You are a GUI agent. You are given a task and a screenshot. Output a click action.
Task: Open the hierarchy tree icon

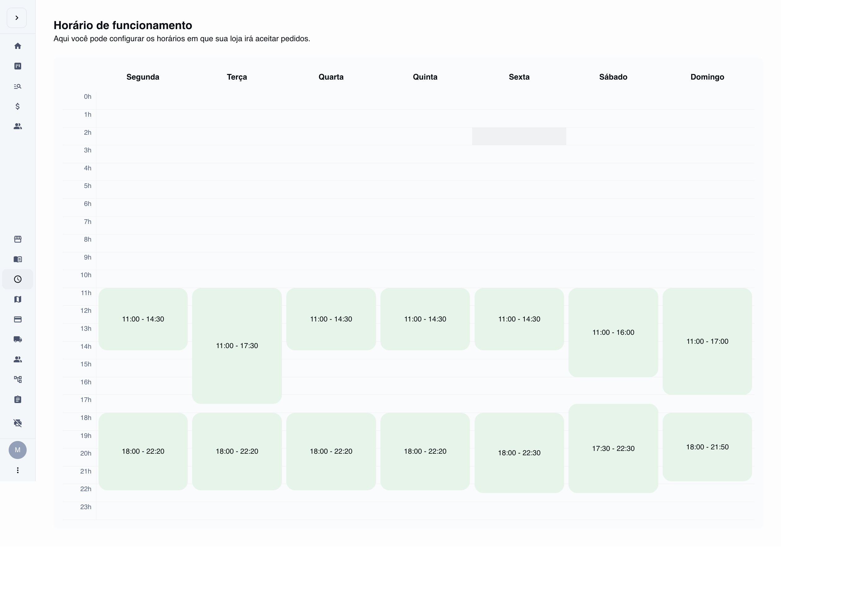17,379
